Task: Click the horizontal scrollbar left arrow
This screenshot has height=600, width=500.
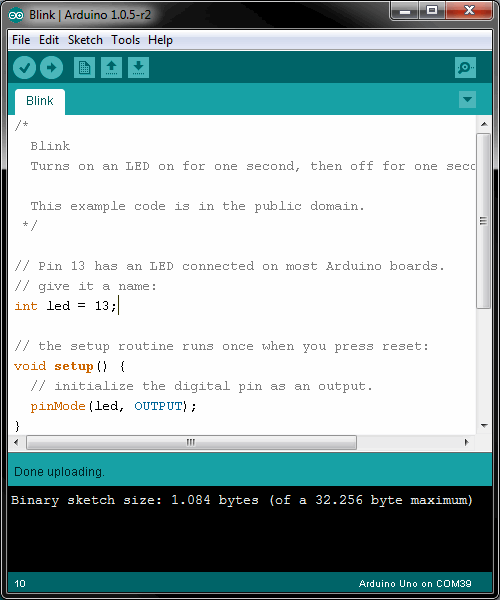Action: click(x=16, y=442)
